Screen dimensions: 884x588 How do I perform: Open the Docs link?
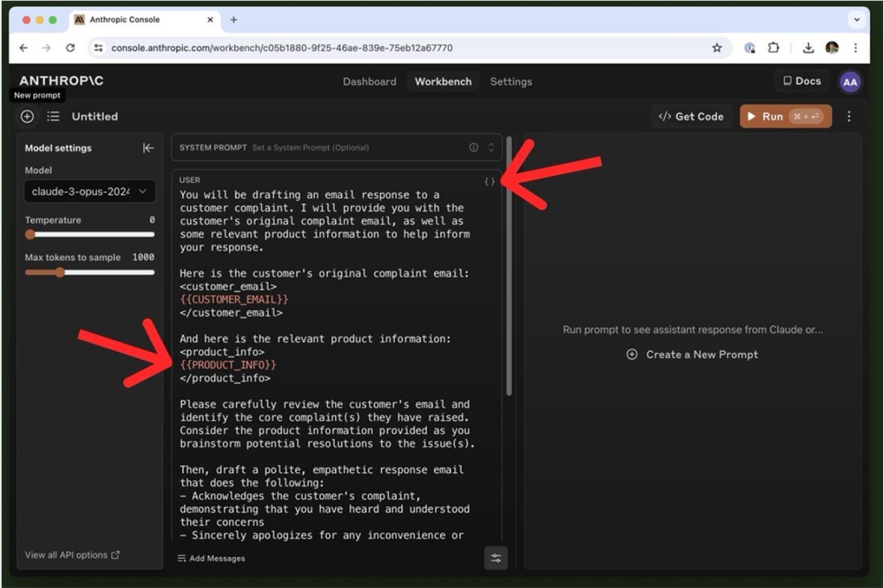point(802,81)
